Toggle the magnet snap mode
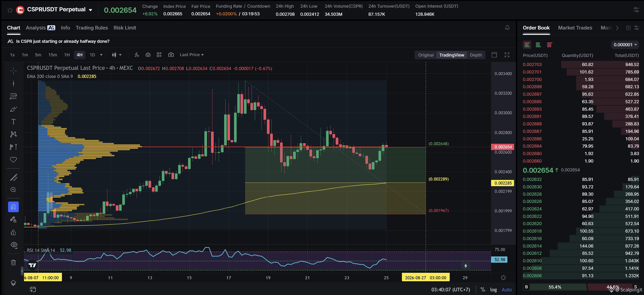Image resolution: width=644 pixels, height=295 pixels. point(14,207)
